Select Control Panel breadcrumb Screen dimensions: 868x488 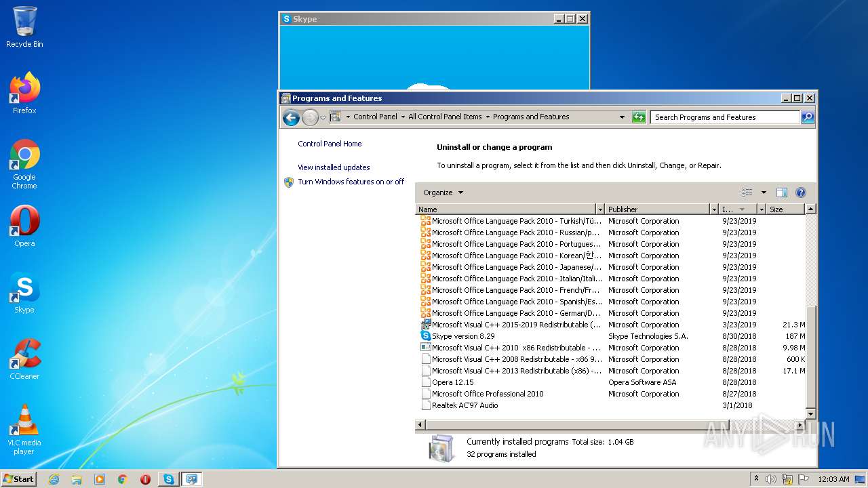coord(375,117)
